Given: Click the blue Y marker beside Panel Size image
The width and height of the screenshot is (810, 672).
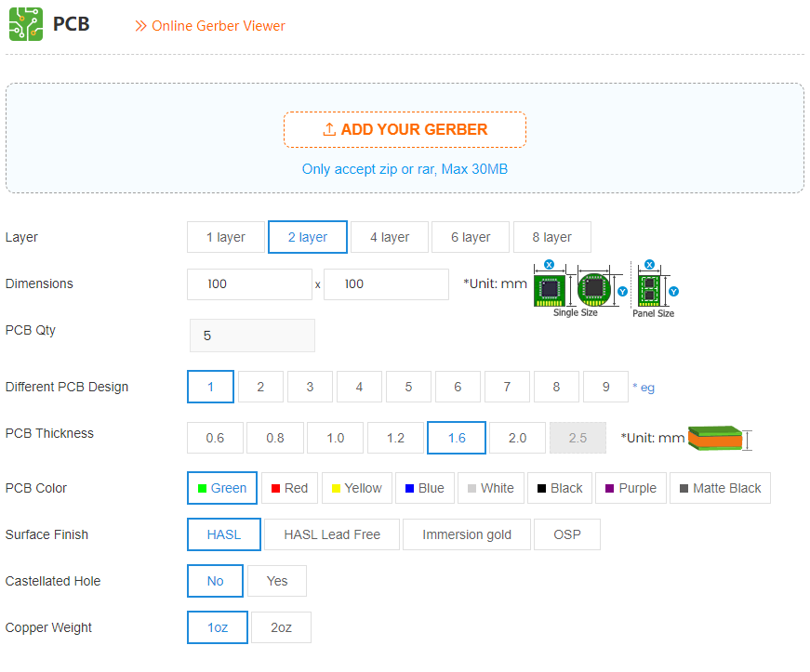Looking at the screenshot, I should [673, 292].
